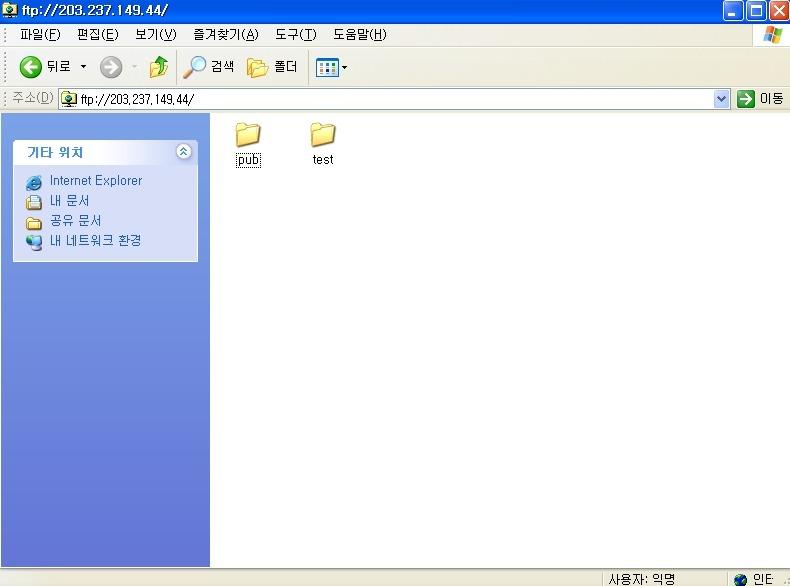Close the FTP window

point(779,11)
